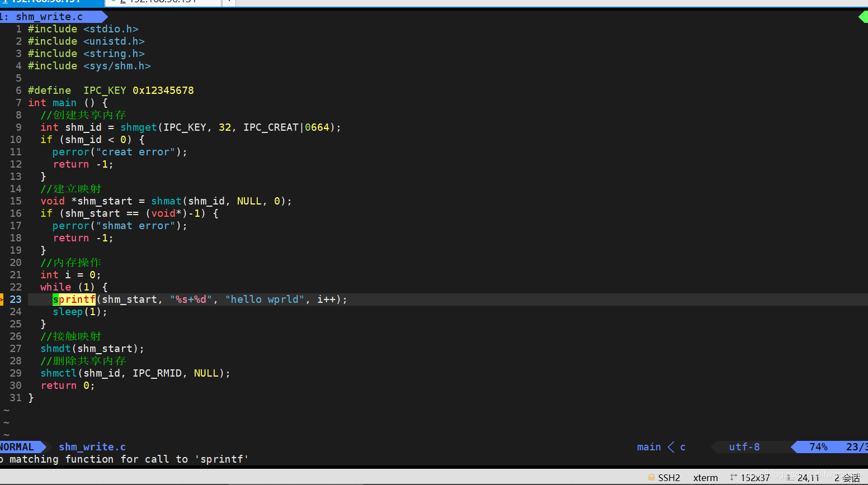Click the IPC_KEY macro name in #define
Image resolution: width=868 pixels, height=485 pixels.
pyautogui.click(x=105, y=91)
